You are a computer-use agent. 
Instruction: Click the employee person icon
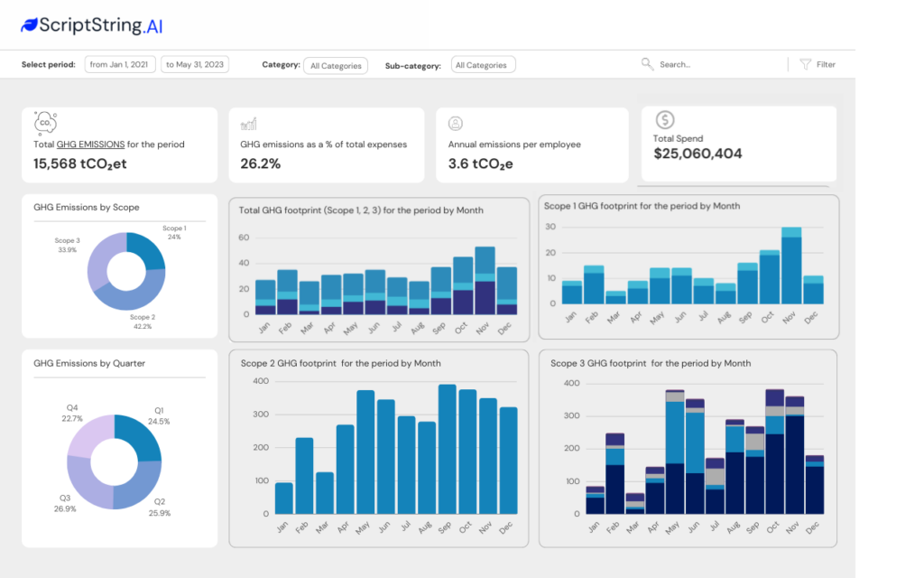click(456, 123)
